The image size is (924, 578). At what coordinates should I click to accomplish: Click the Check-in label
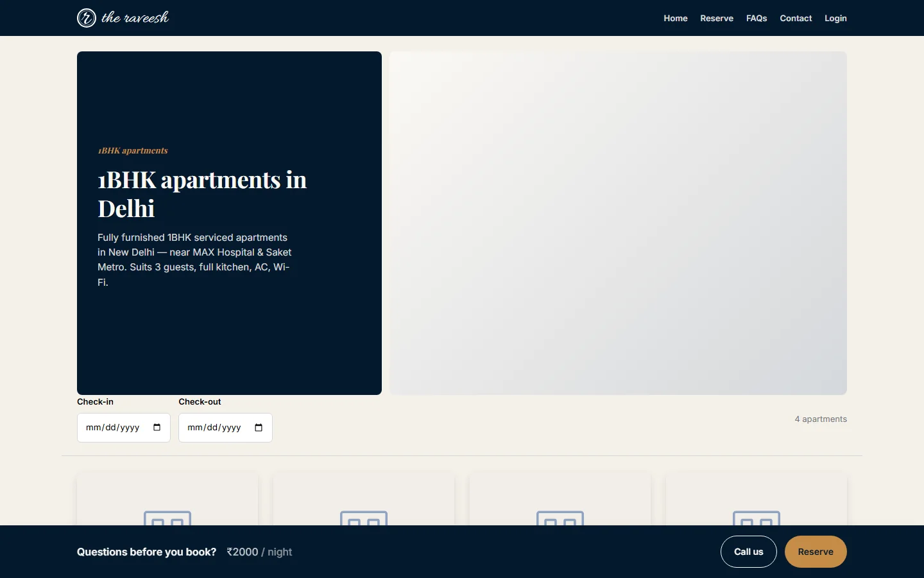coord(95,401)
